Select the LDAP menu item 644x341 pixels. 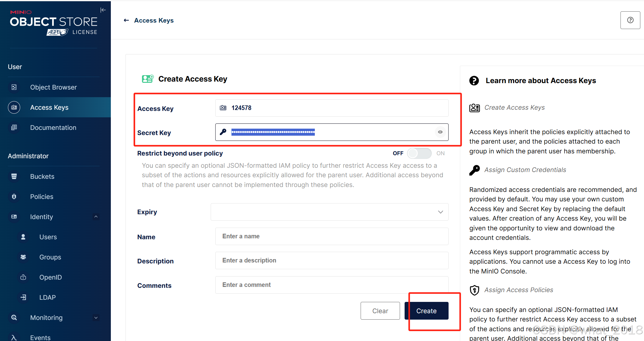pyautogui.click(x=47, y=298)
